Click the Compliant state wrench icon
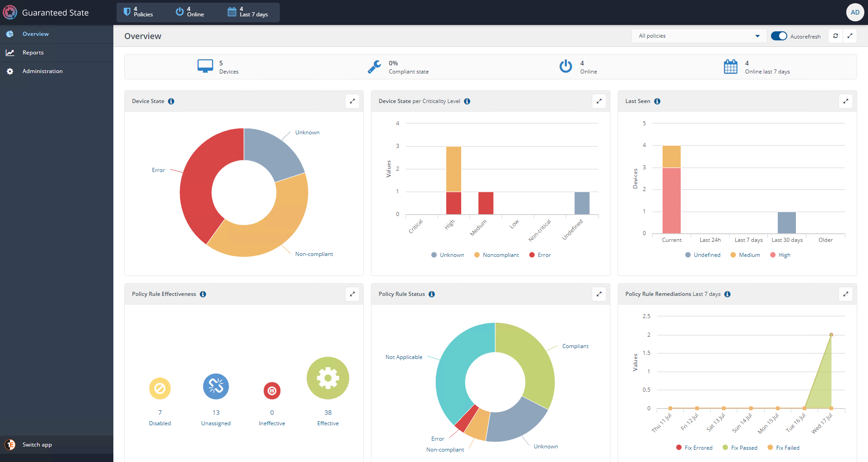 point(374,67)
